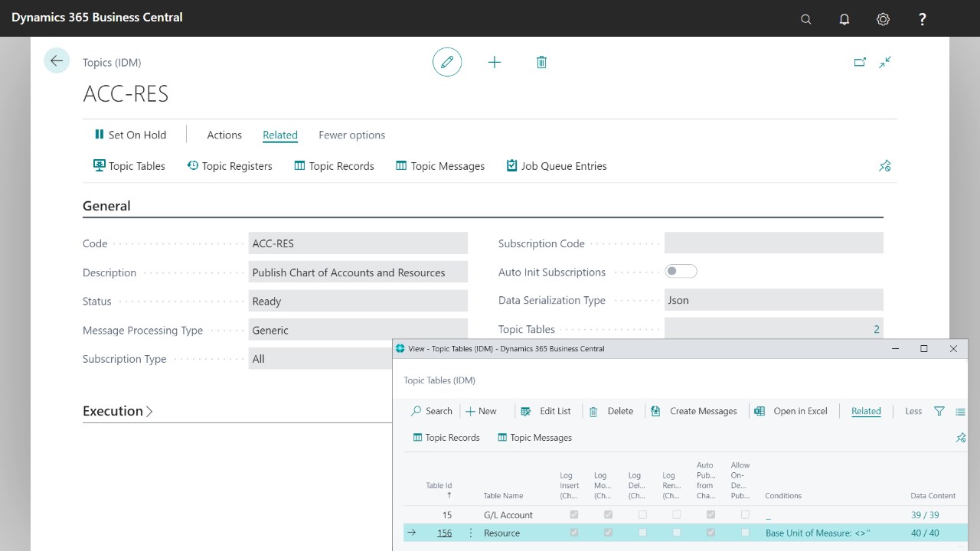Collapse the page with the shrink-arrows icon
This screenshot has height=551, width=980.
click(885, 62)
